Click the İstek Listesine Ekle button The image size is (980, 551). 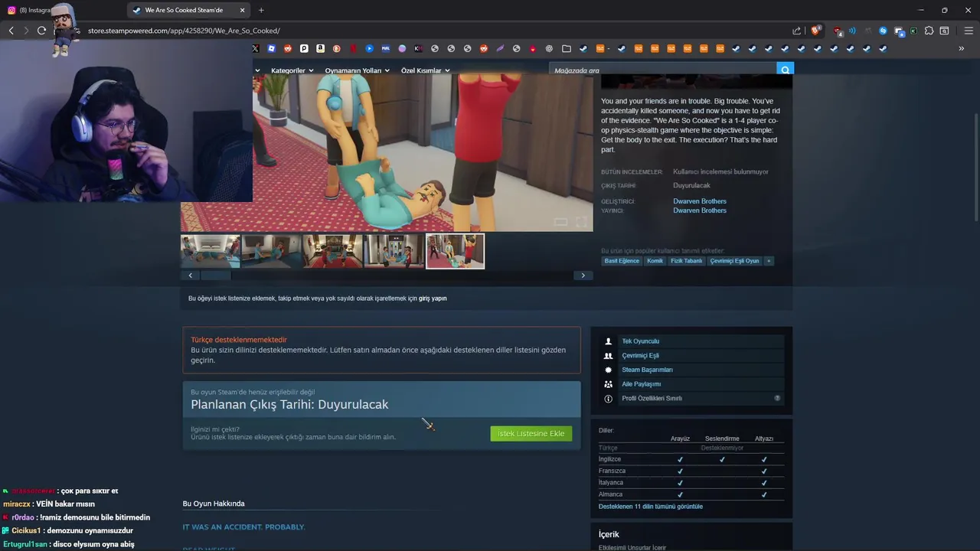(x=531, y=433)
